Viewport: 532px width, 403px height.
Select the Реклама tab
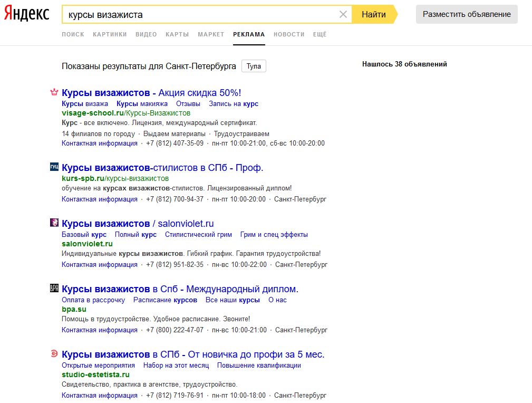[249, 34]
